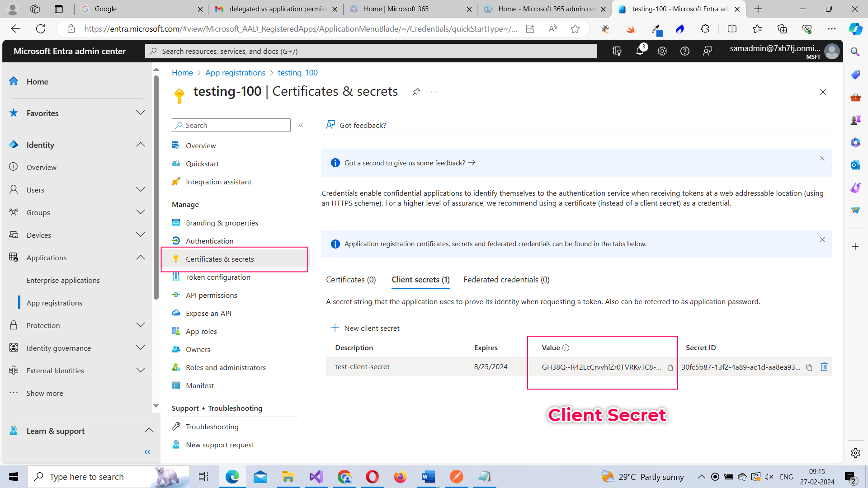Open App registrations breadcrumb link

click(x=235, y=72)
